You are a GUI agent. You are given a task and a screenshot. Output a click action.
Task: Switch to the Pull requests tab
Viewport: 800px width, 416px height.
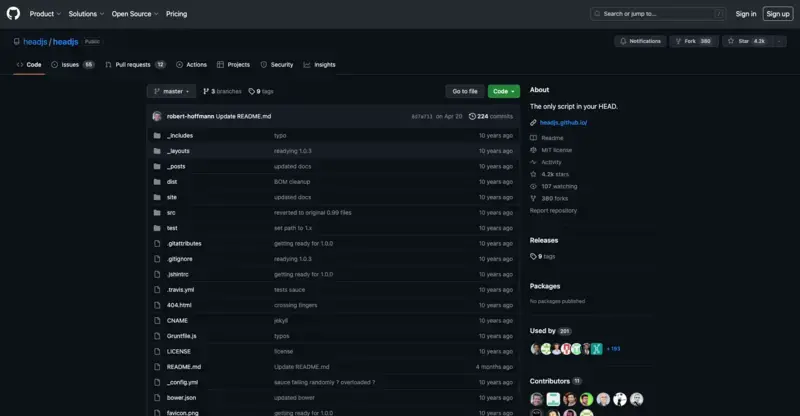[x=135, y=65]
